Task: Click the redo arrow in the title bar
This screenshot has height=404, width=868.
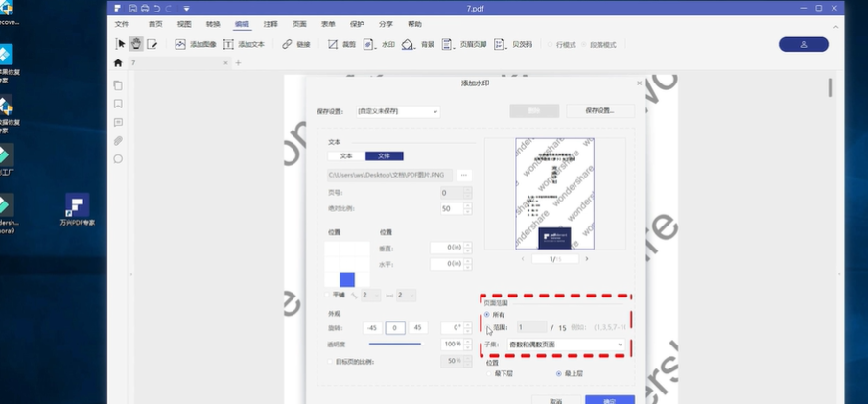Action: tap(168, 9)
